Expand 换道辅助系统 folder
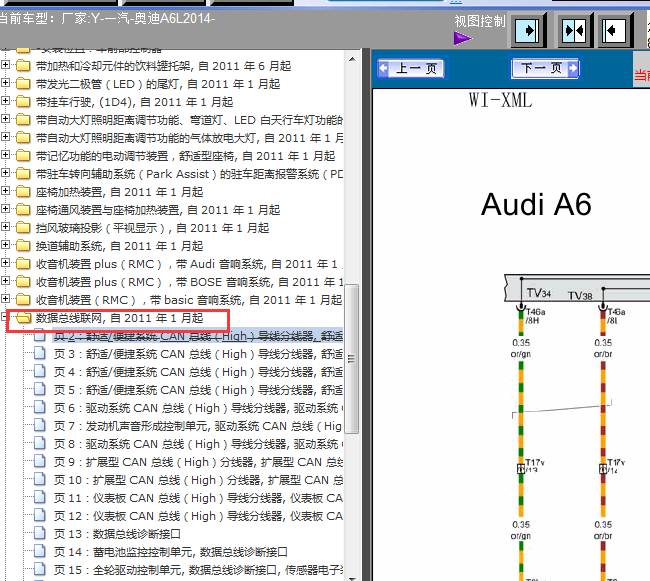Screen dimensions: 650x581 (5, 245)
